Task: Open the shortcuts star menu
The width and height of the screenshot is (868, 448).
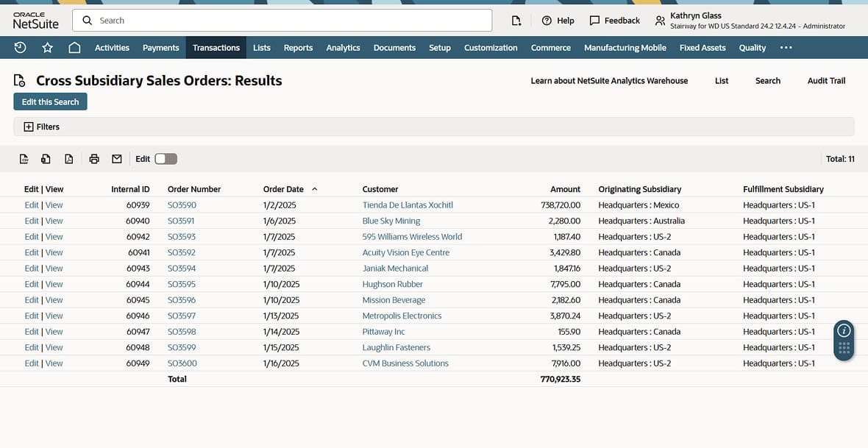Action: (46, 47)
